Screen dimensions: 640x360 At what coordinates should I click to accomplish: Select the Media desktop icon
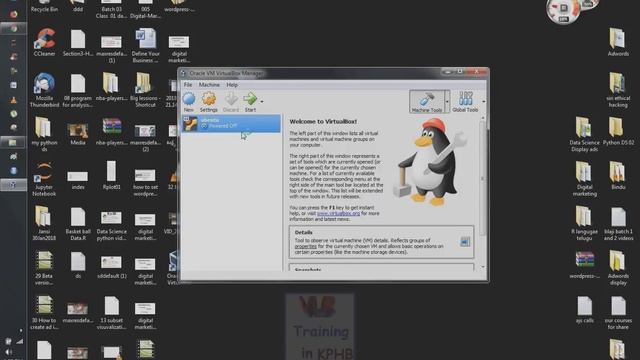pos(78,134)
